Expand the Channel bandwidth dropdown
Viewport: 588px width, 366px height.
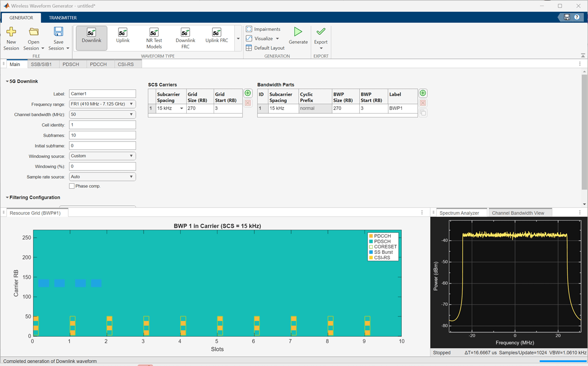point(102,114)
